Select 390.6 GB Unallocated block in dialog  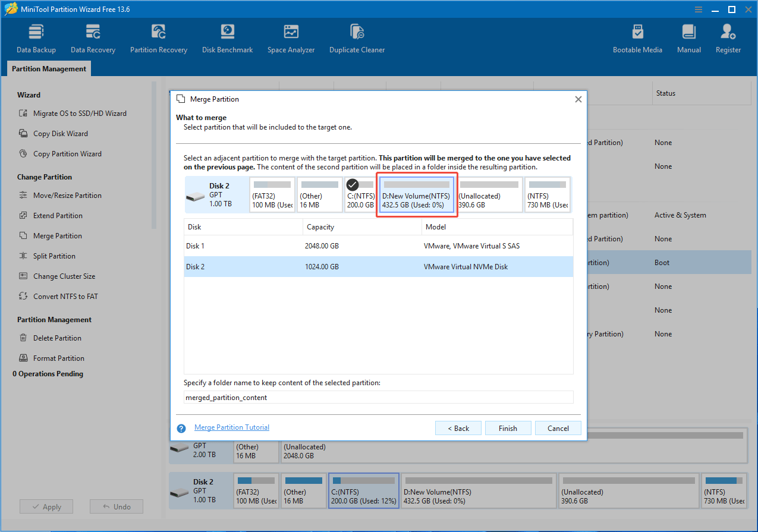(489, 195)
